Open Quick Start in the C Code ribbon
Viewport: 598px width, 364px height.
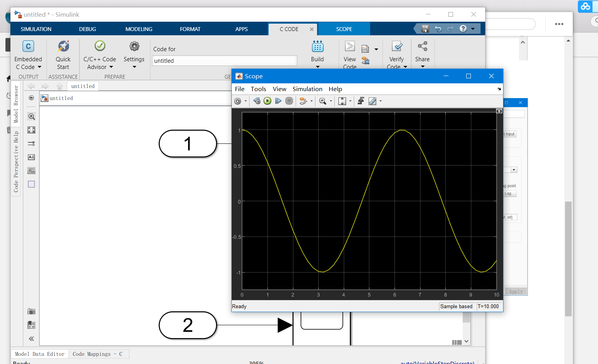pyautogui.click(x=63, y=54)
